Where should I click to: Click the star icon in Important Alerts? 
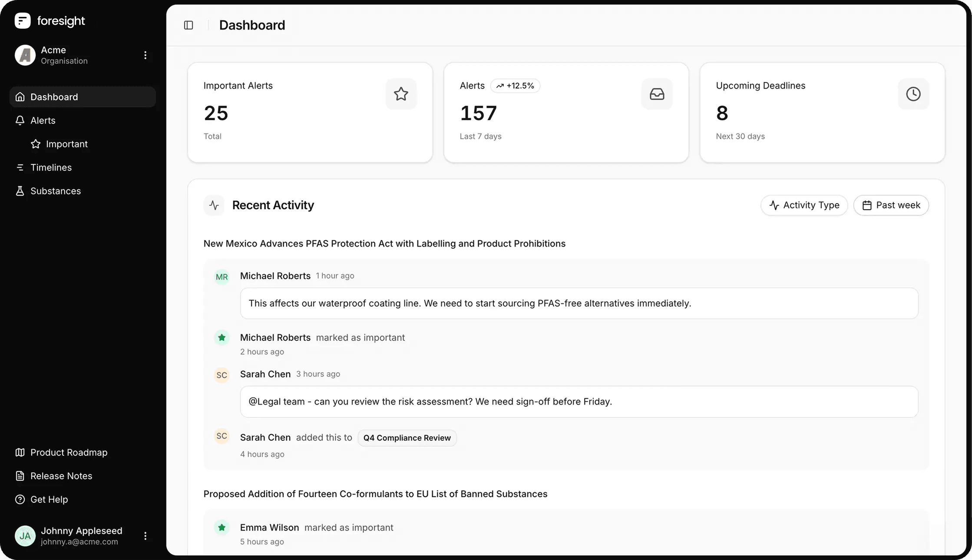401,94
